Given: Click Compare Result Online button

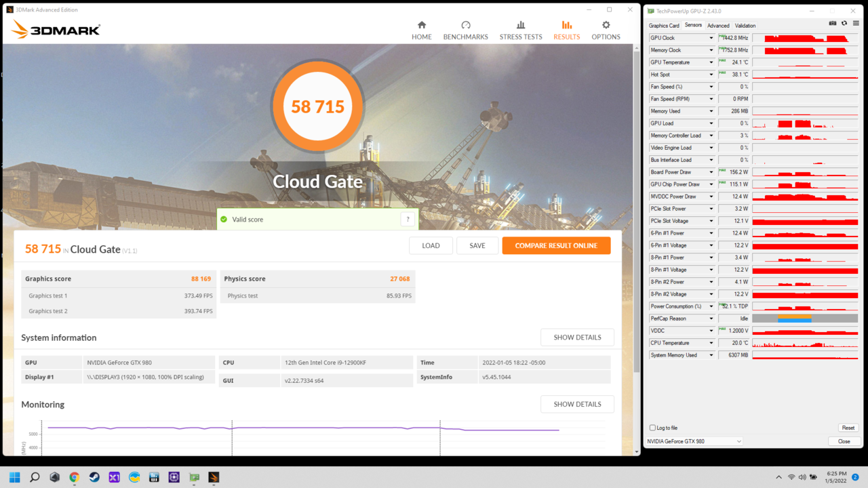Looking at the screenshot, I should (556, 245).
